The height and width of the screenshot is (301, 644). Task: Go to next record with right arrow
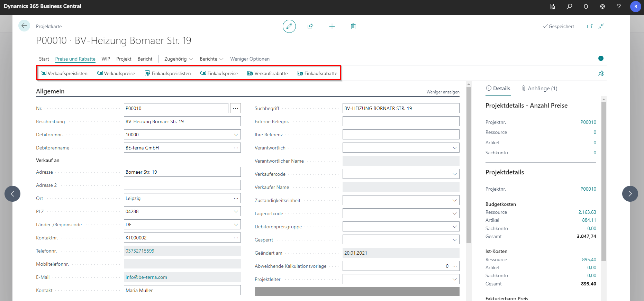[x=630, y=194]
